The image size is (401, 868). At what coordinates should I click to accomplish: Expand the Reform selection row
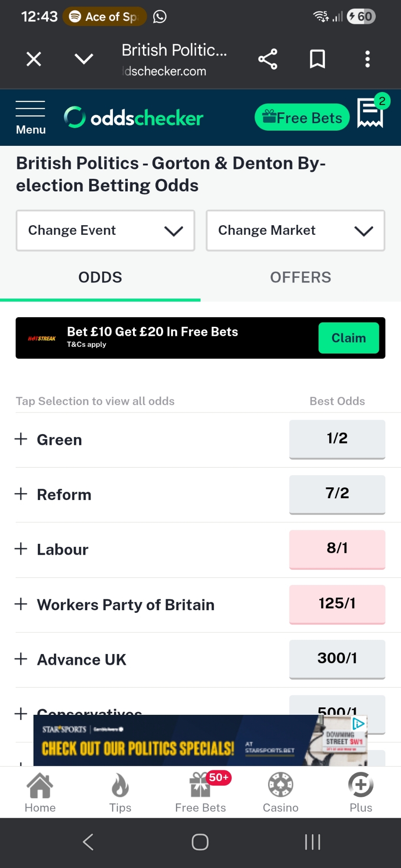pyautogui.click(x=21, y=494)
